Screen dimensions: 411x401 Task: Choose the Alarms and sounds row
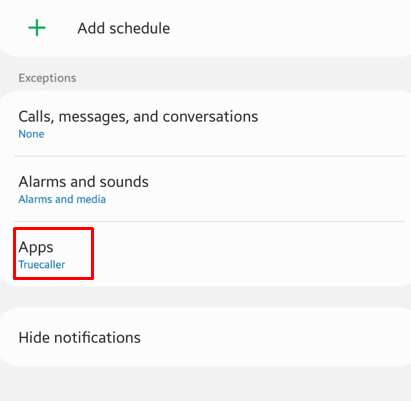205,189
